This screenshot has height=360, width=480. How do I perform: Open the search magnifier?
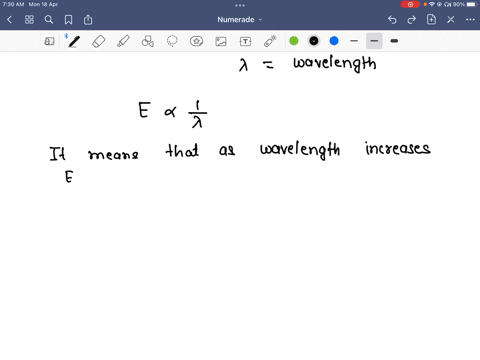coord(49,20)
